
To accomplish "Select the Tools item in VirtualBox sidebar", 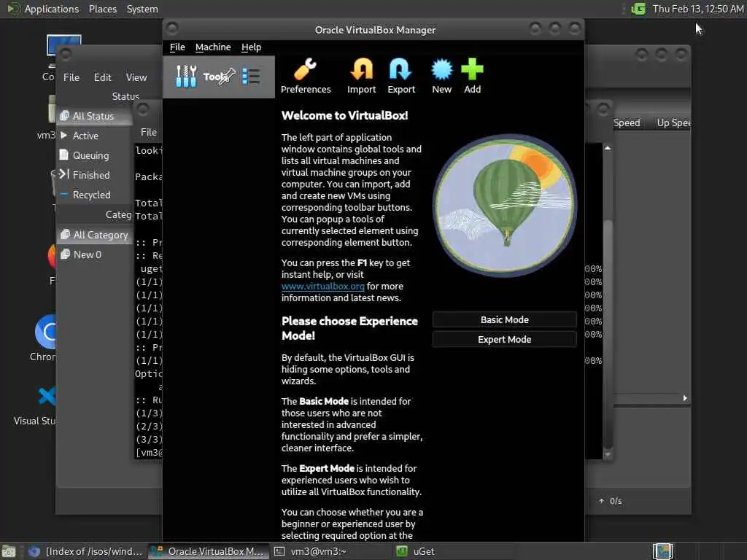I will coord(219,77).
